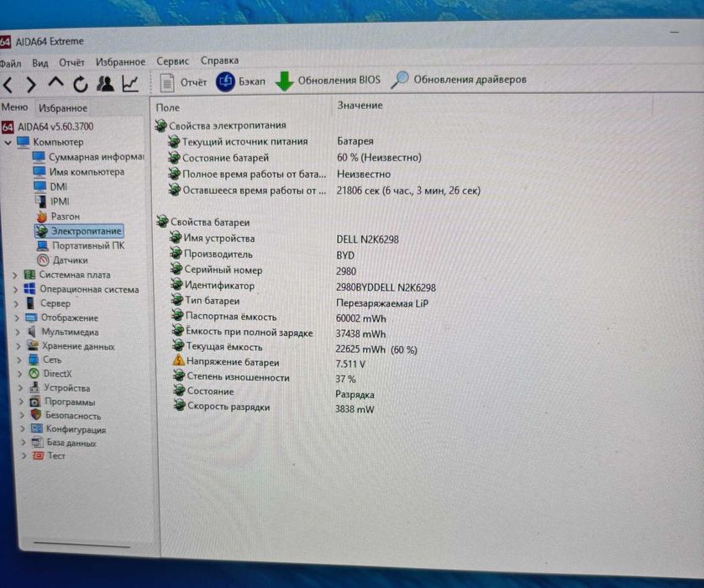Select Имя компьютера tree item
The width and height of the screenshot is (704, 588).
pyautogui.click(x=87, y=171)
